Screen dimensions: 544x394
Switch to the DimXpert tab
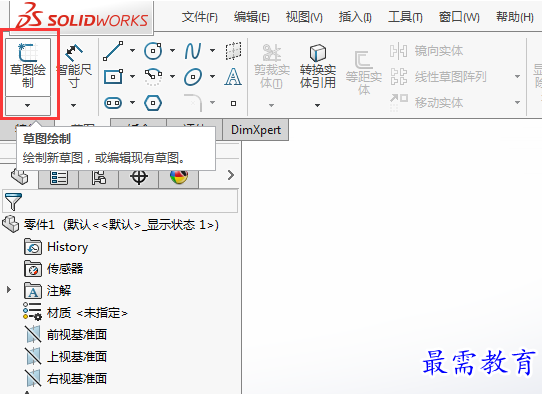[256, 130]
